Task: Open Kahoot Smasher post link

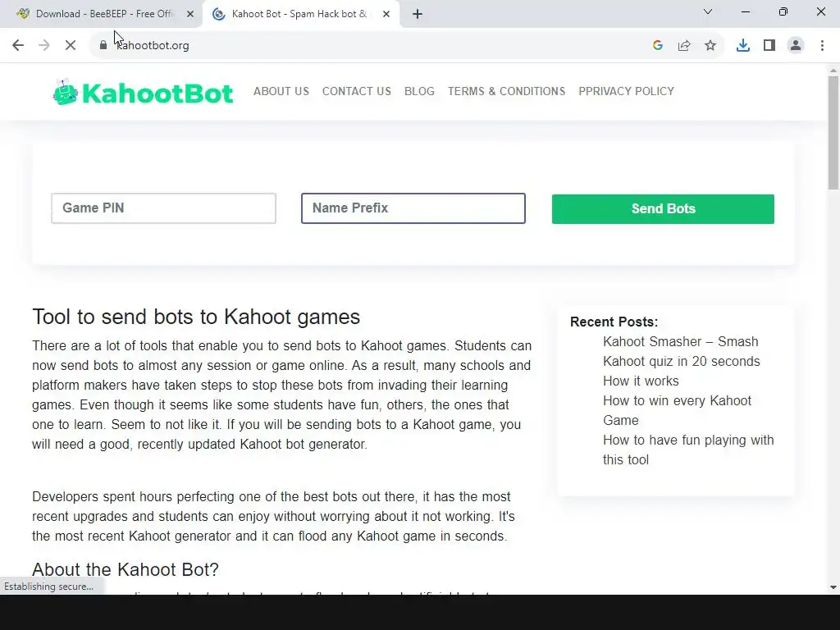Action: 682,351
